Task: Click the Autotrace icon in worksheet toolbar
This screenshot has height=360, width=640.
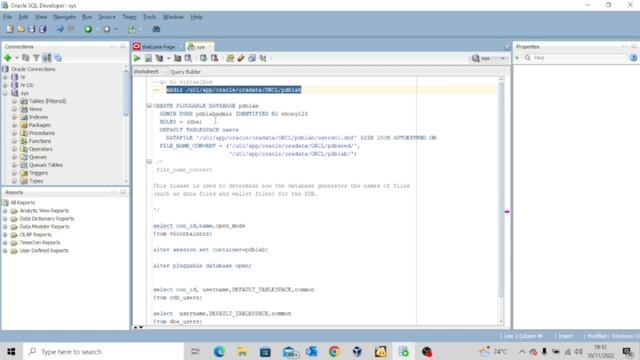Action: (177, 58)
